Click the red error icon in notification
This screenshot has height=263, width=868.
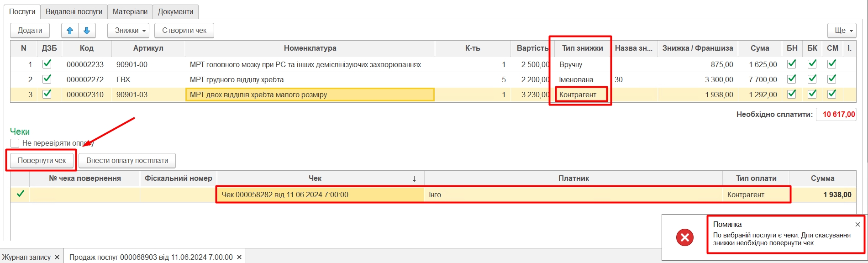click(x=684, y=237)
